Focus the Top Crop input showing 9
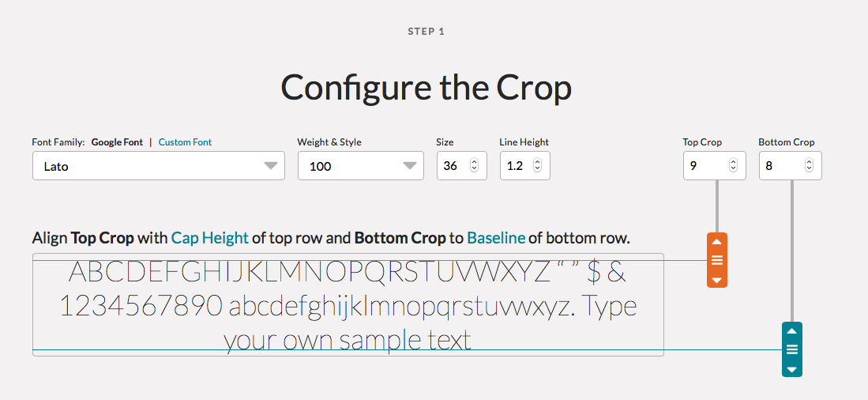This screenshot has height=400, width=868. 714,166
